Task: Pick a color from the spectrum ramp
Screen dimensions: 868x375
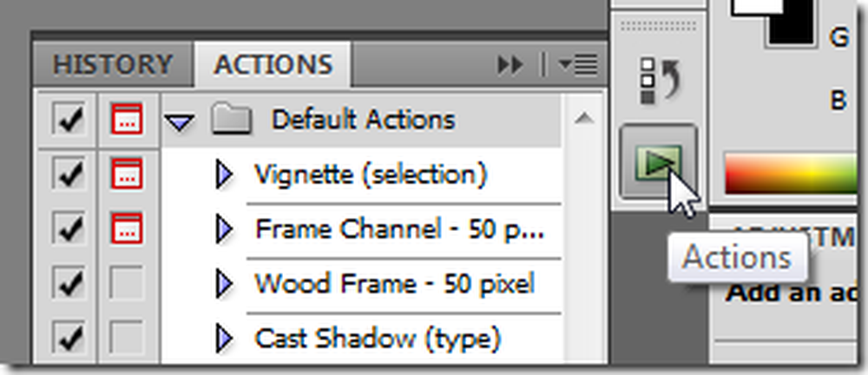Action: 790,174
